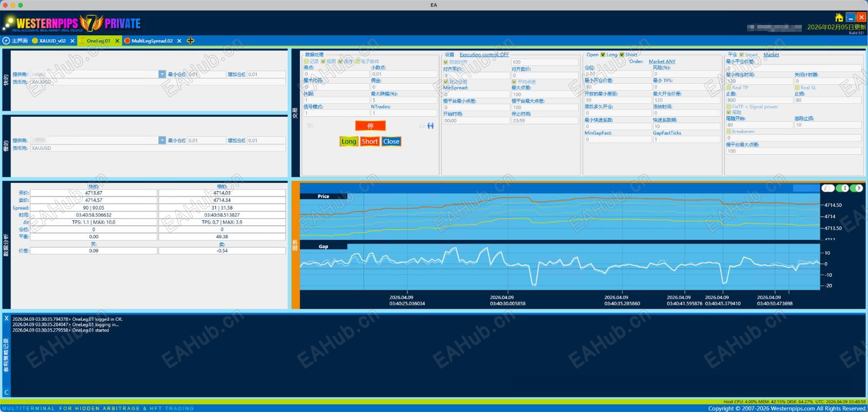The width and height of the screenshot is (868, 412).
Task: Click the GapFastTicks input field
Action: coord(687,140)
